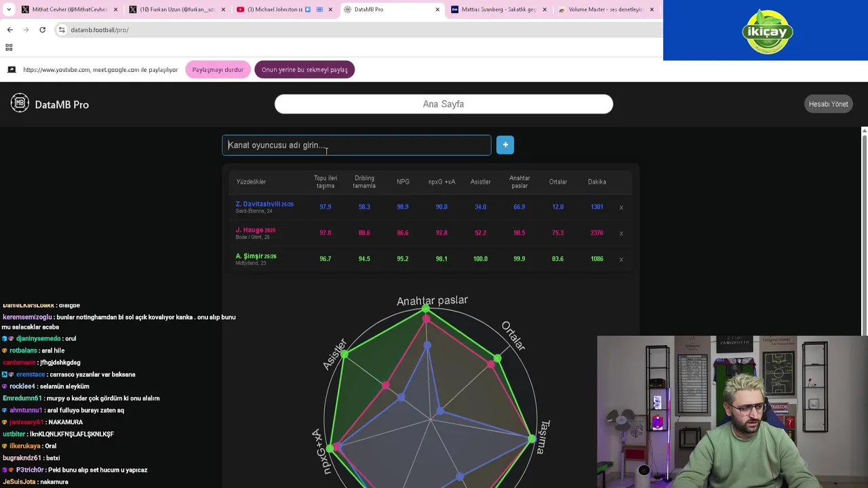Image resolution: width=868 pixels, height=488 pixels.
Task: Click green radar point on Asistler axis
Action: click(344, 354)
